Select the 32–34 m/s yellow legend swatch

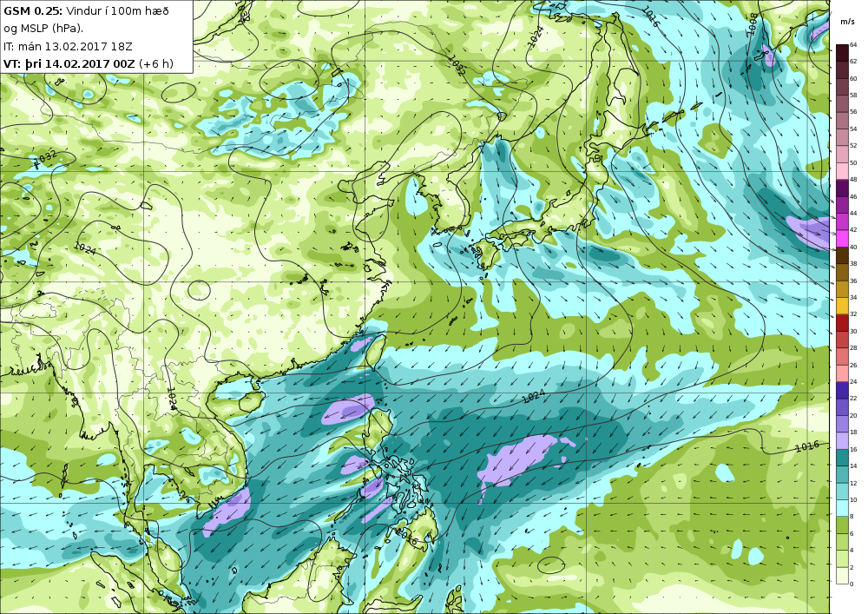841,306
